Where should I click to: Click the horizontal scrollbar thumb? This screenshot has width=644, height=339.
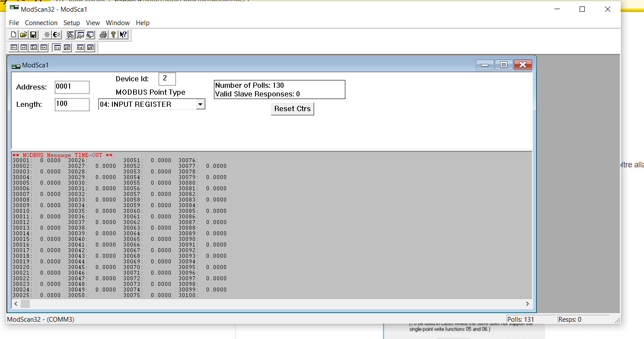25,304
